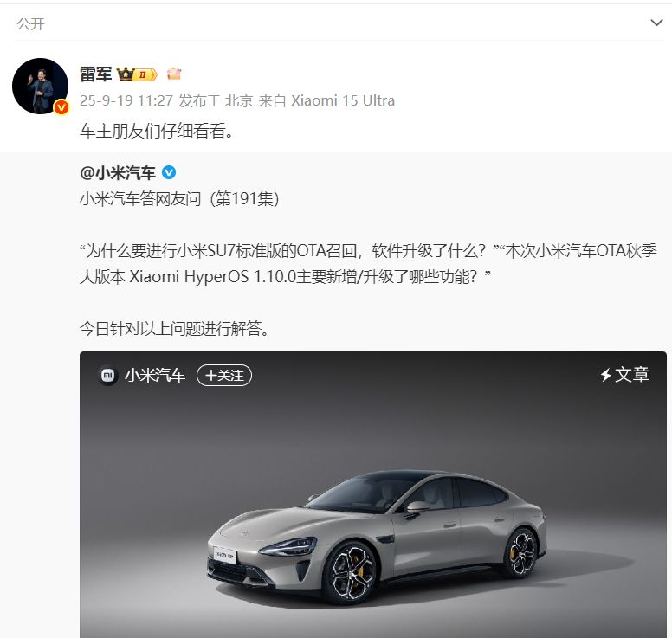Expand the post options chevron
The width and height of the screenshot is (672, 638).
tap(656, 23)
